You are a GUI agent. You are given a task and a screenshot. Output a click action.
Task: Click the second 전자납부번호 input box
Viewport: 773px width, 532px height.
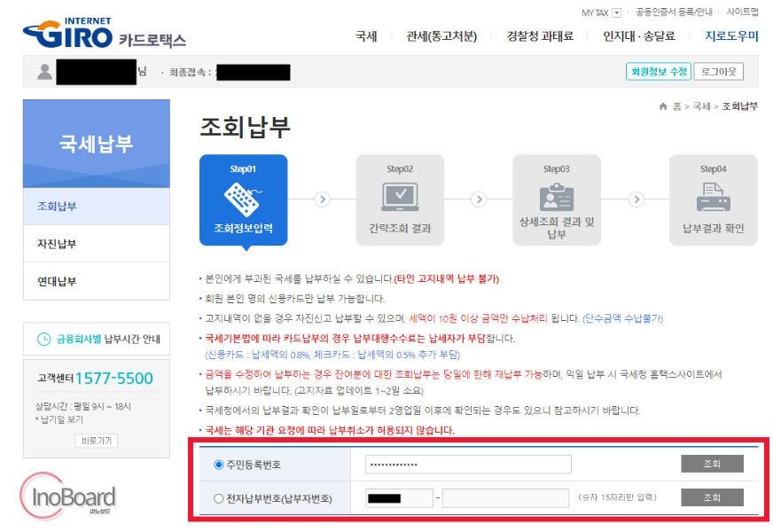(505, 498)
